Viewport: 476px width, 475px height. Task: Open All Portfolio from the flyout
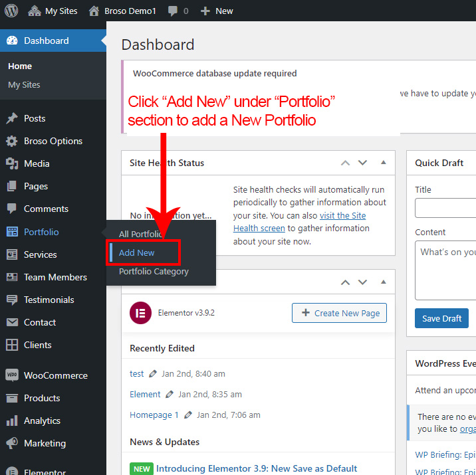point(140,234)
